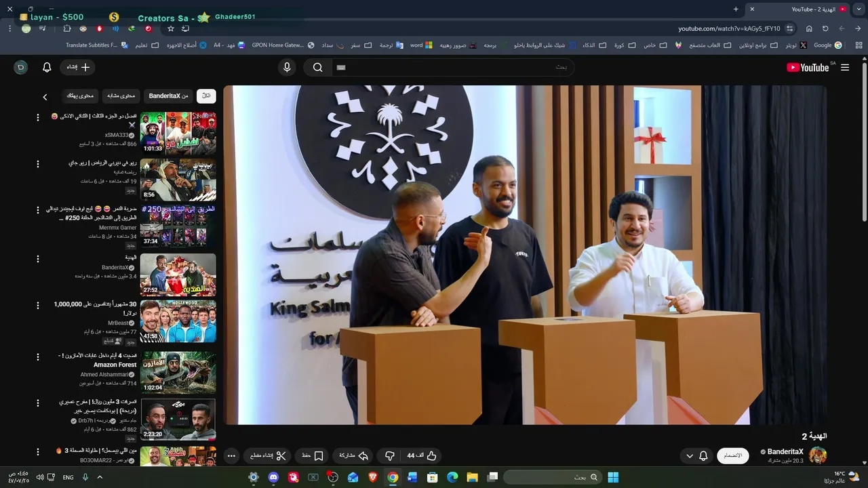Open BanderitaX channel avatar below video
This screenshot has height=488, width=868.
pyautogui.click(x=818, y=455)
